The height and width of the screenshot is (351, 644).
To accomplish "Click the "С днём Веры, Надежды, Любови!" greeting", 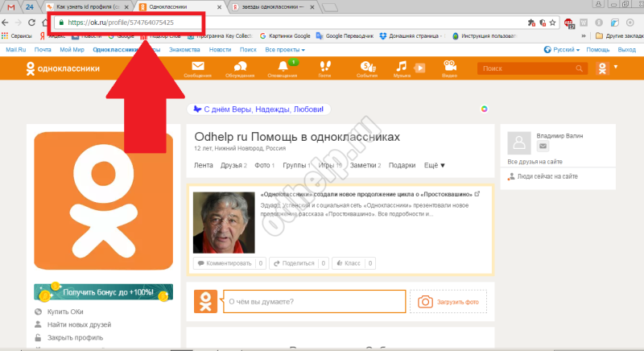I will pyautogui.click(x=258, y=109).
